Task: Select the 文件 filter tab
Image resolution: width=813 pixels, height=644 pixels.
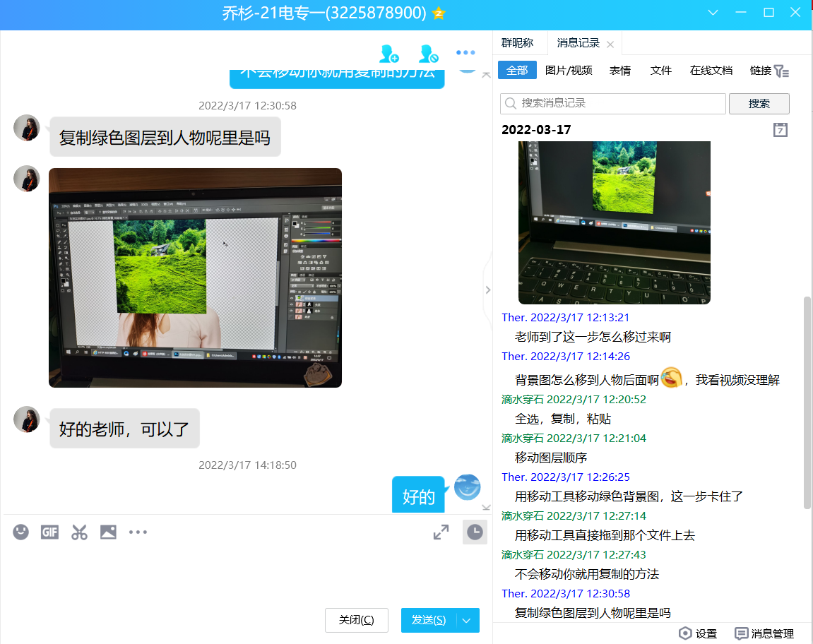Action: point(660,71)
